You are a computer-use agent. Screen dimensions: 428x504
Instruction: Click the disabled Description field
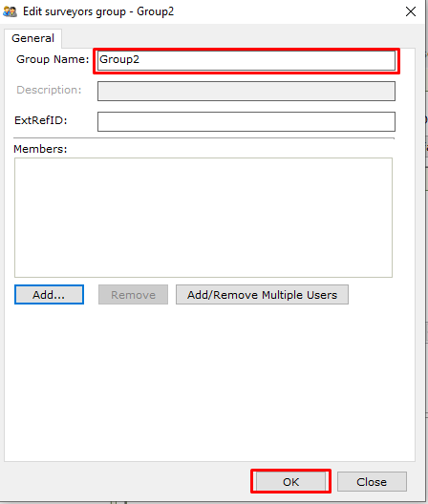[x=246, y=91]
